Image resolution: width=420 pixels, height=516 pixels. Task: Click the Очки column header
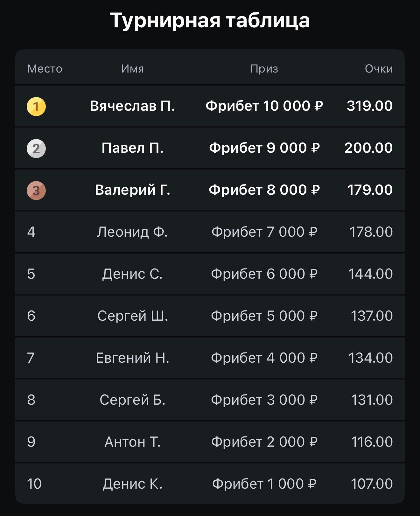[x=379, y=69]
